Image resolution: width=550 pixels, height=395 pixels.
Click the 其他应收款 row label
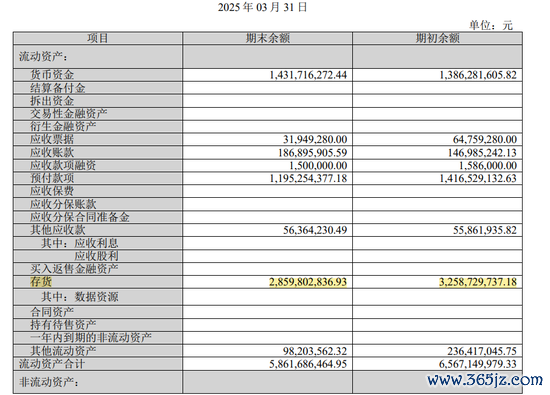point(58,230)
